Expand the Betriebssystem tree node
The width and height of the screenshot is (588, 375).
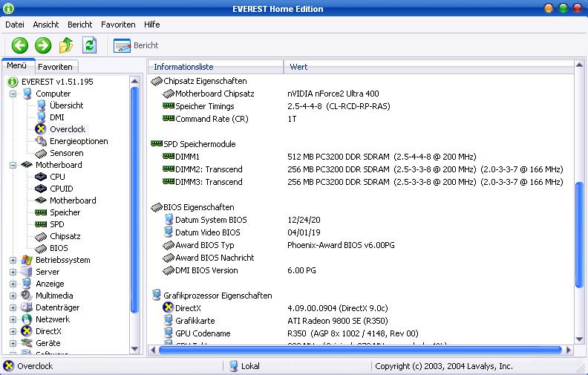click(13, 260)
